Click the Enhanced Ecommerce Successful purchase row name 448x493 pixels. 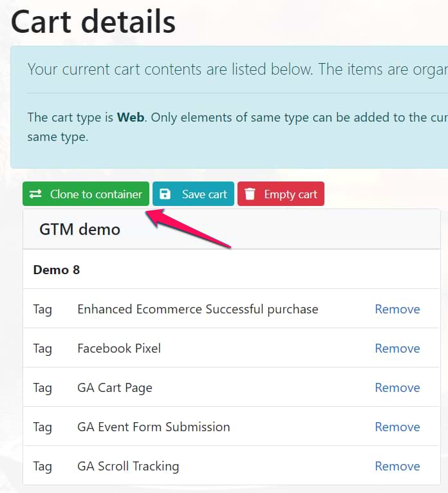click(198, 309)
